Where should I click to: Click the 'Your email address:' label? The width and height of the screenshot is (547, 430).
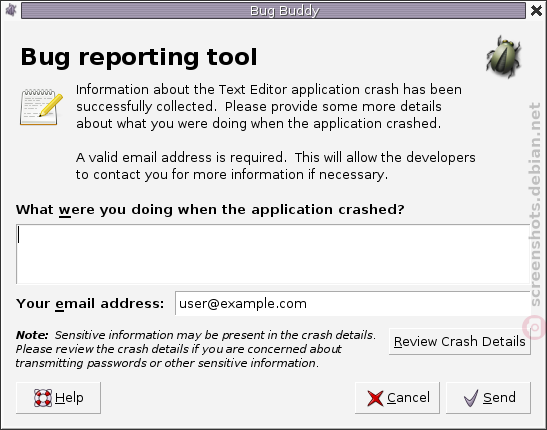tap(90, 304)
